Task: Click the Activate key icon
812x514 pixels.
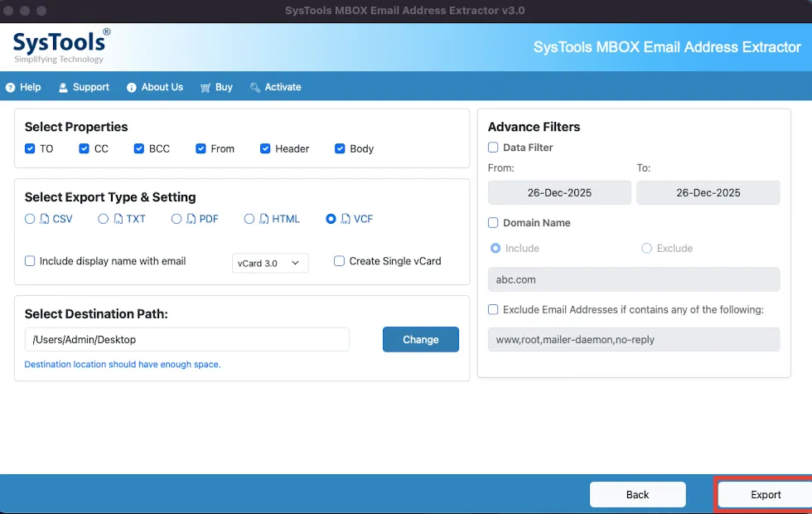Action: click(x=255, y=88)
